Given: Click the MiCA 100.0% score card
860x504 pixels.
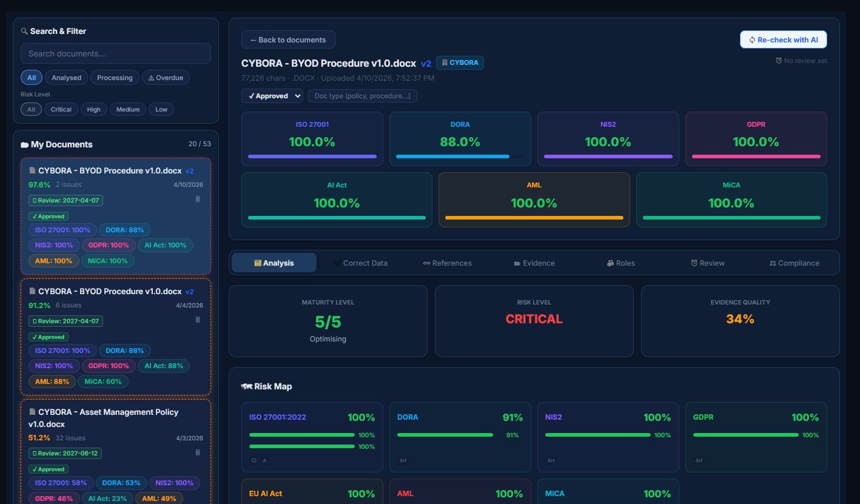Looking at the screenshot, I should [731, 200].
